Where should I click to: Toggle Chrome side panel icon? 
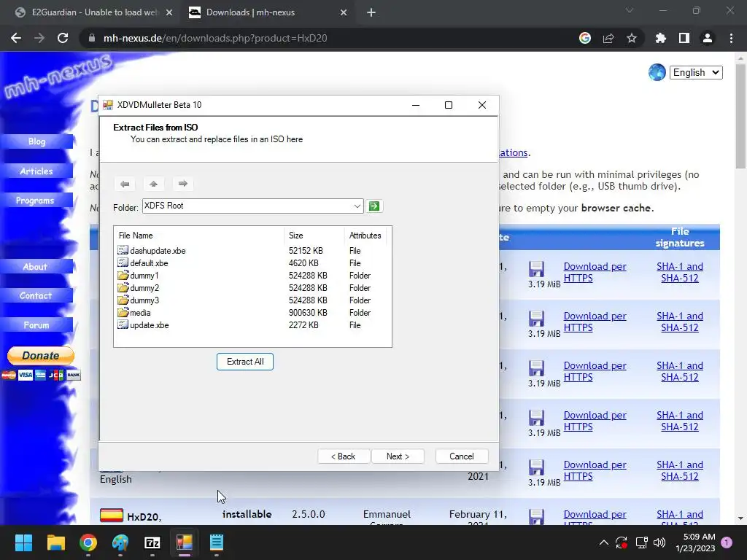(x=684, y=38)
